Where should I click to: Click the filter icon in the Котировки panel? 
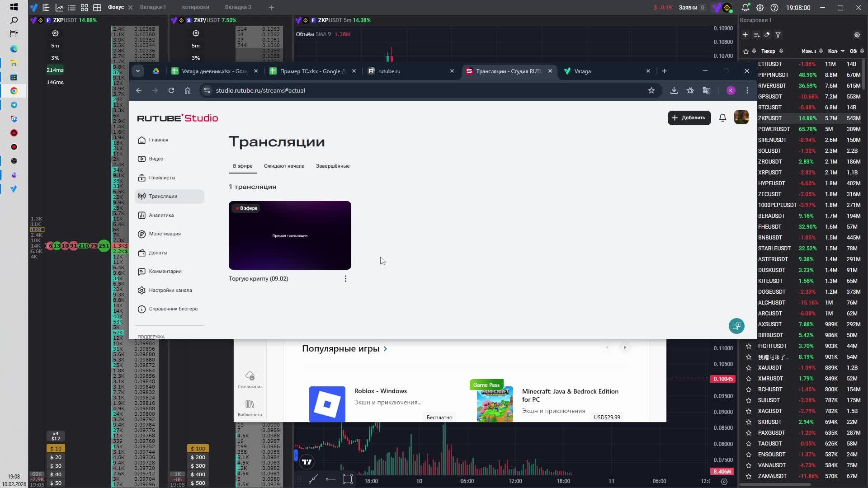pos(778,35)
